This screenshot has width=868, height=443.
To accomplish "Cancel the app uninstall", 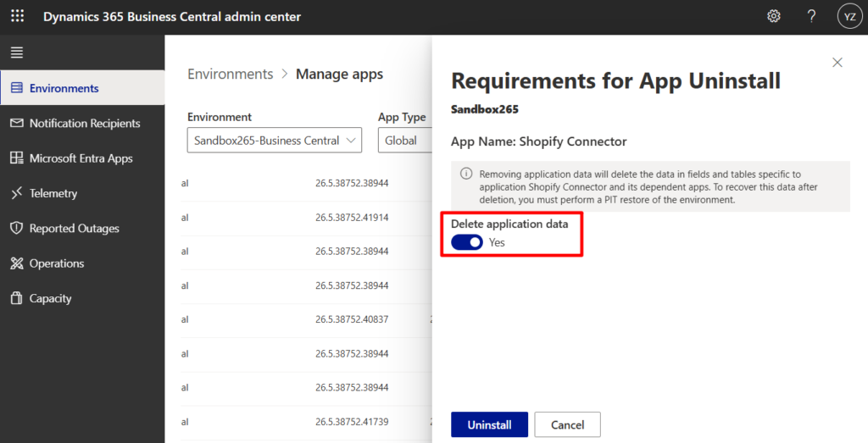I will coord(567,424).
